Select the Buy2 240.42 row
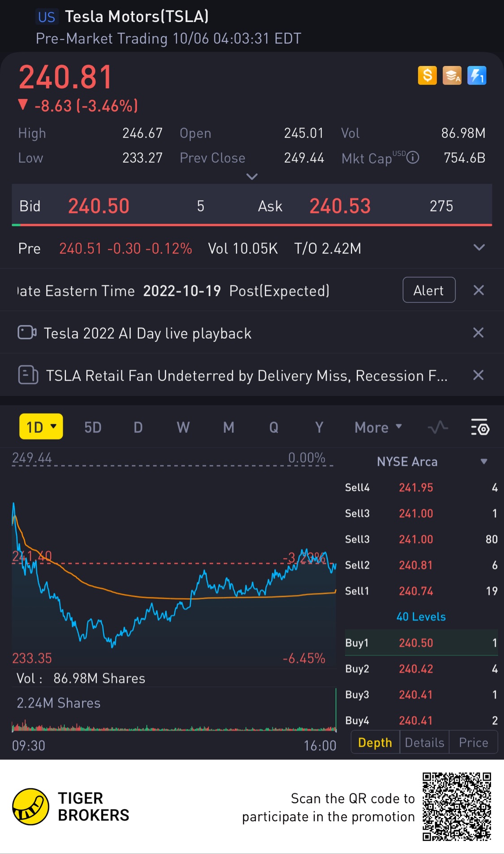Screen dimensions: 504x854 421,669
